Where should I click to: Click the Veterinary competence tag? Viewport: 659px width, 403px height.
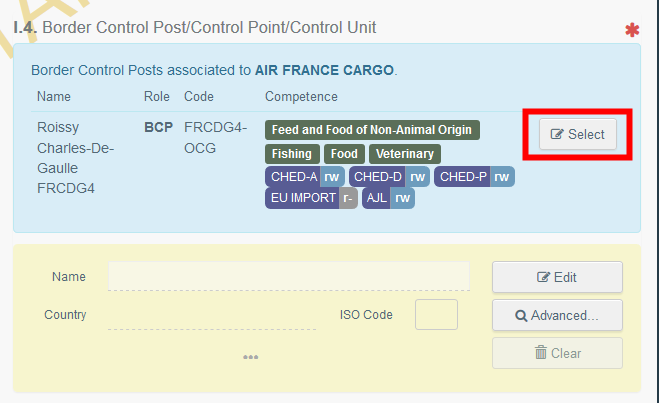[405, 154]
